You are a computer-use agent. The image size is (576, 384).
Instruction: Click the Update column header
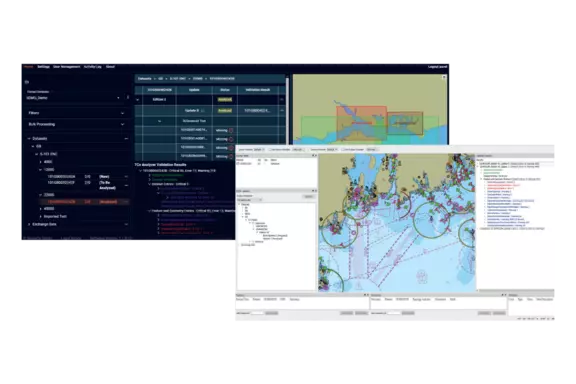pyautogui.click(x=194, y=90)
